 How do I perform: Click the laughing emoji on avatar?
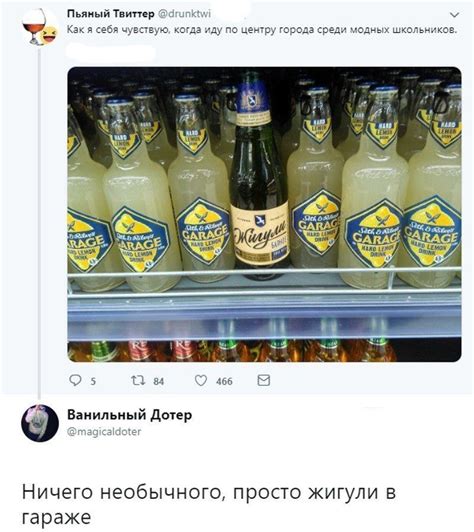pos(49,35)
